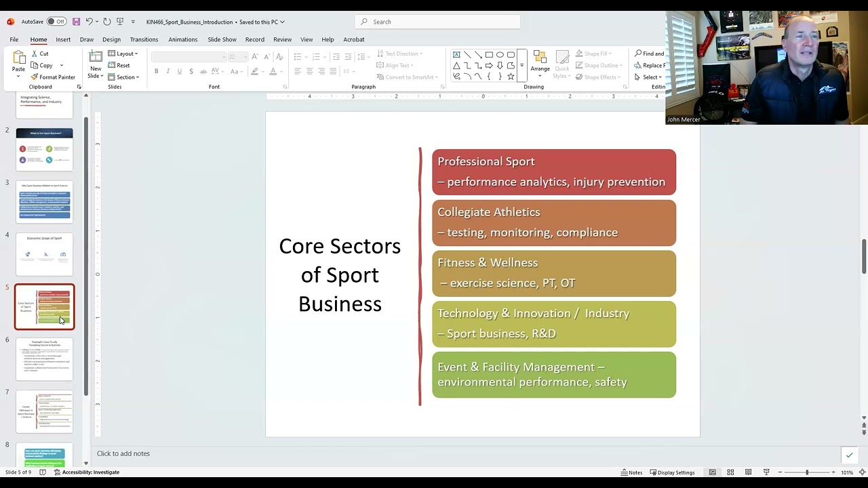
Task: Click the Paste clipboard icon
Action: click(18, 57)
